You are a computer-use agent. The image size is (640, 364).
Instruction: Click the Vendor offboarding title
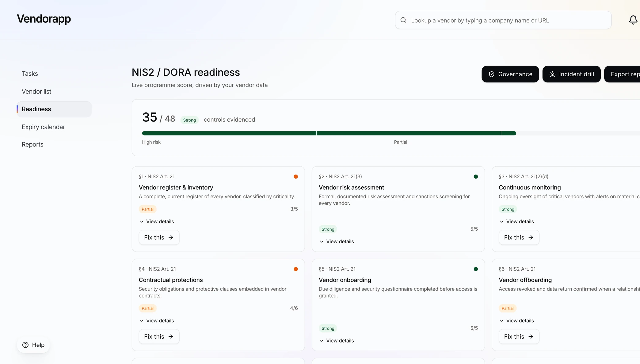525,280
